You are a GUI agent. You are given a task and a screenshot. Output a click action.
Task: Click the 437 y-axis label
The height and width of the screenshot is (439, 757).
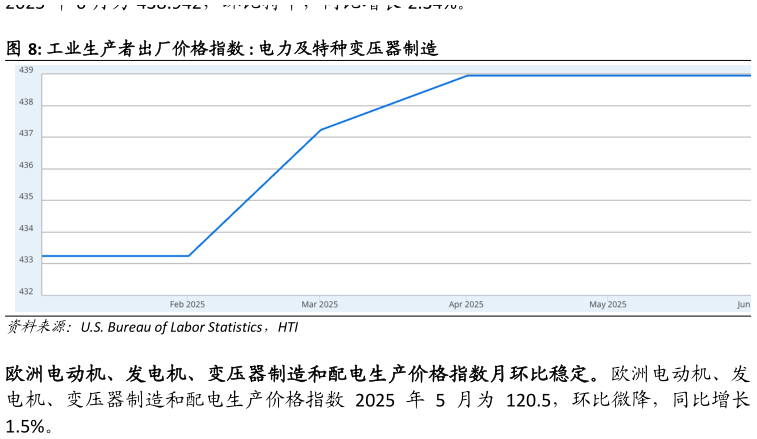[26, 133]
